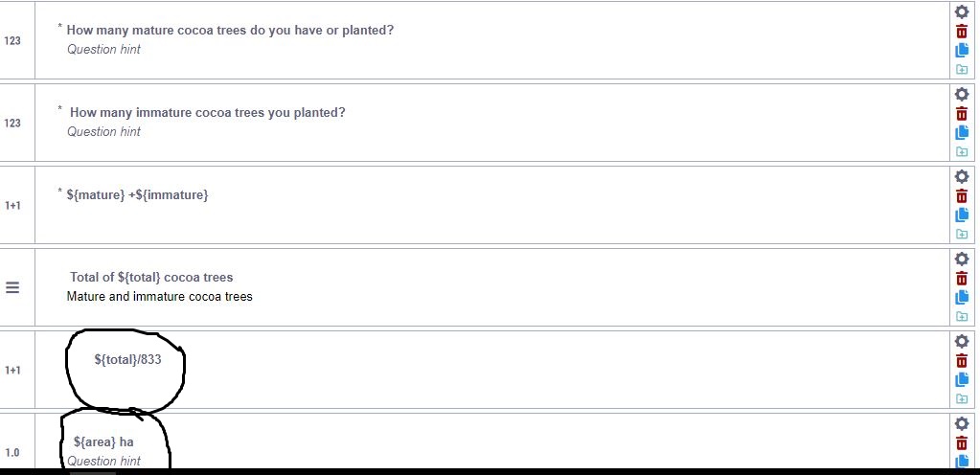The image size is (980, 475).
Task: Open settings for the mature cocoa trees question
Action: click(x=962, y=11)
